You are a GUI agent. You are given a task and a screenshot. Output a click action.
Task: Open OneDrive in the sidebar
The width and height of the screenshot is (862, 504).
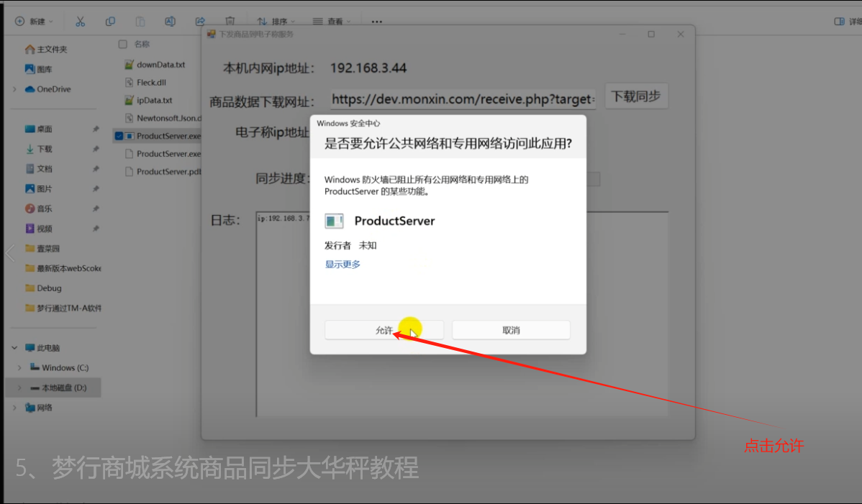[47, 89]
